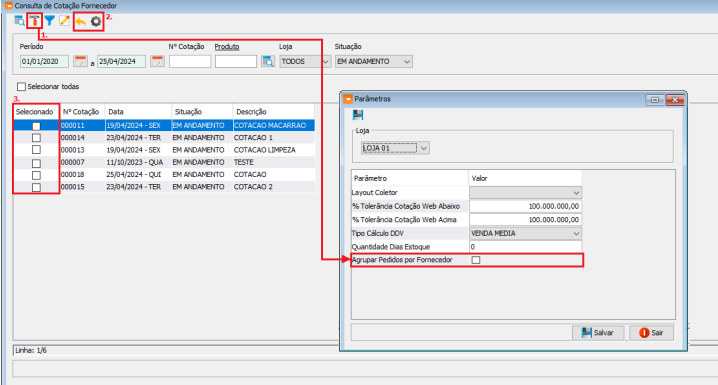Click the search/consult toolbar icon

[19, 21]
